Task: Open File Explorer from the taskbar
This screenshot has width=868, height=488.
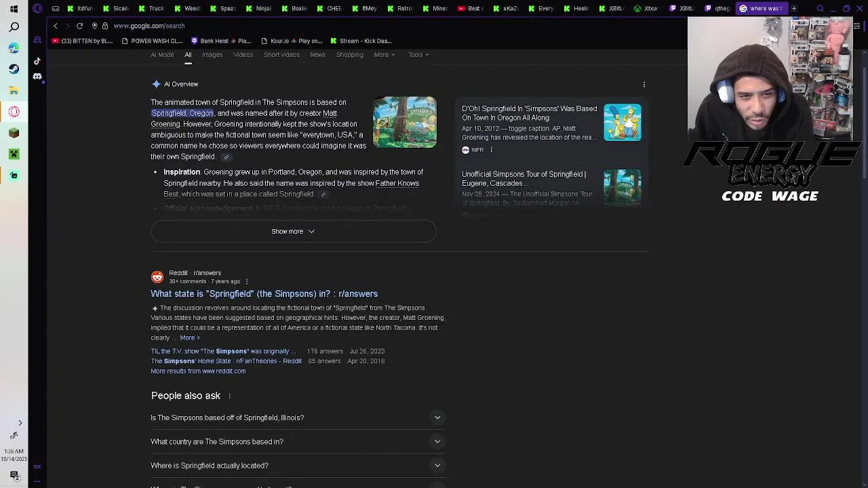Action: click(14, 90)
